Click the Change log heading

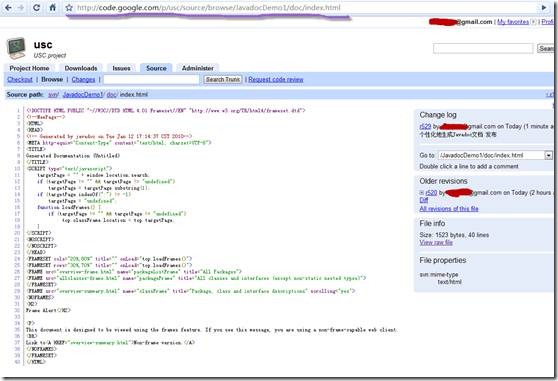point(438,115)
